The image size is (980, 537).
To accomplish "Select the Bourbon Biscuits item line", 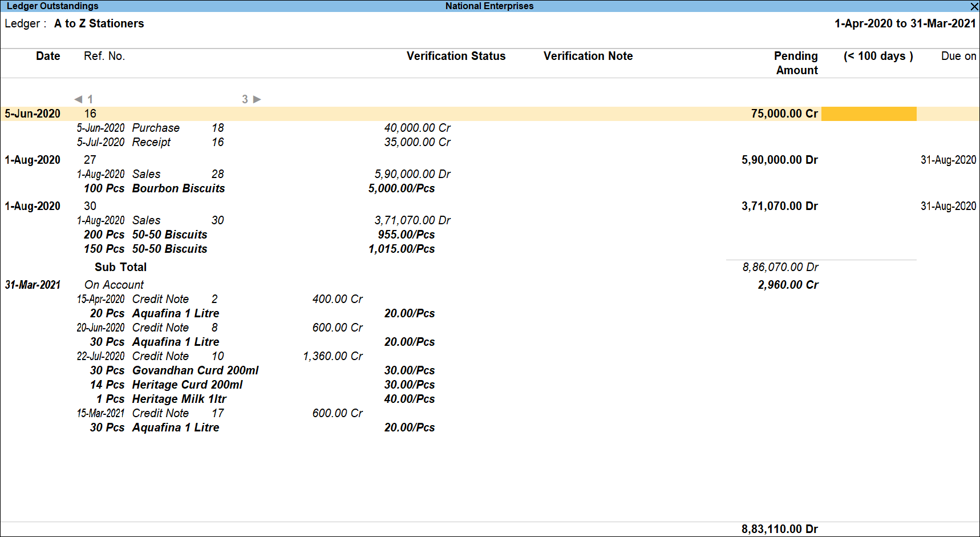I will coord(178,188).
